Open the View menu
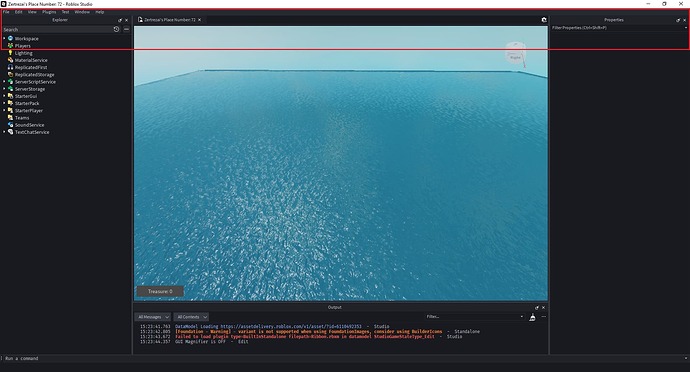The image size is (690, 372). point(32,12)
